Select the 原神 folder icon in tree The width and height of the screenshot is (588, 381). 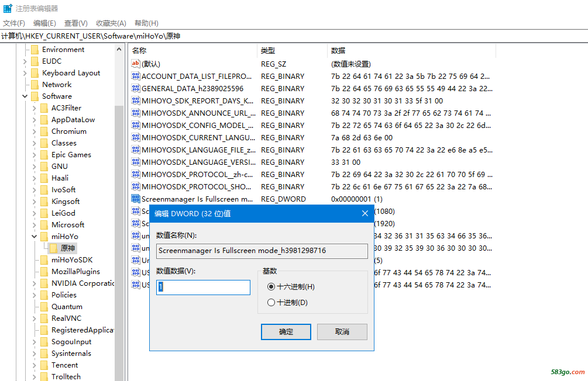54,248
